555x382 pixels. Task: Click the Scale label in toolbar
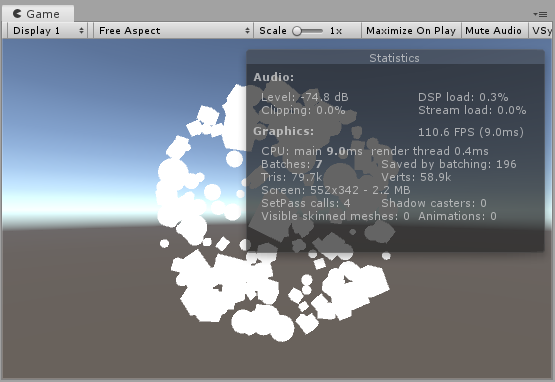coord(273,31)
